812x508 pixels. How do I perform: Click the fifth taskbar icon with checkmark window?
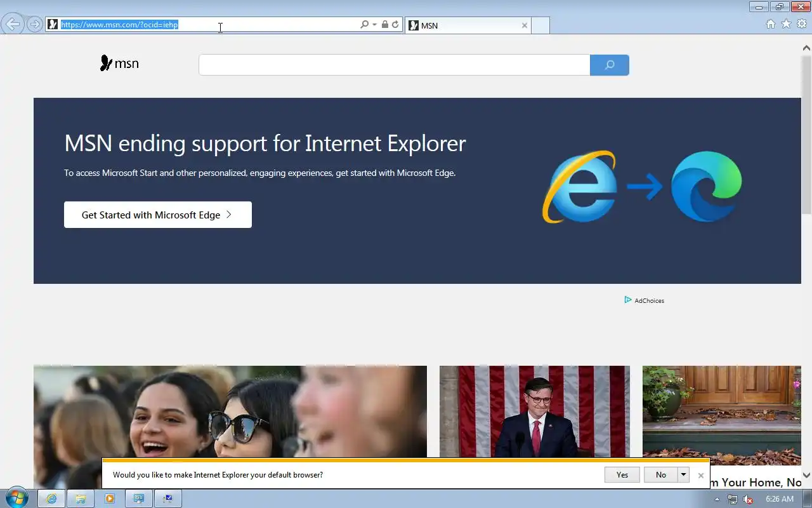(168, 498)
